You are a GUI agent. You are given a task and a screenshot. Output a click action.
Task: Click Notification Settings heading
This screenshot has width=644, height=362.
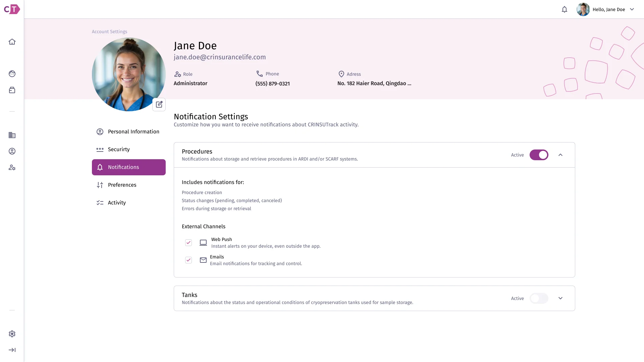coord(211,117)
